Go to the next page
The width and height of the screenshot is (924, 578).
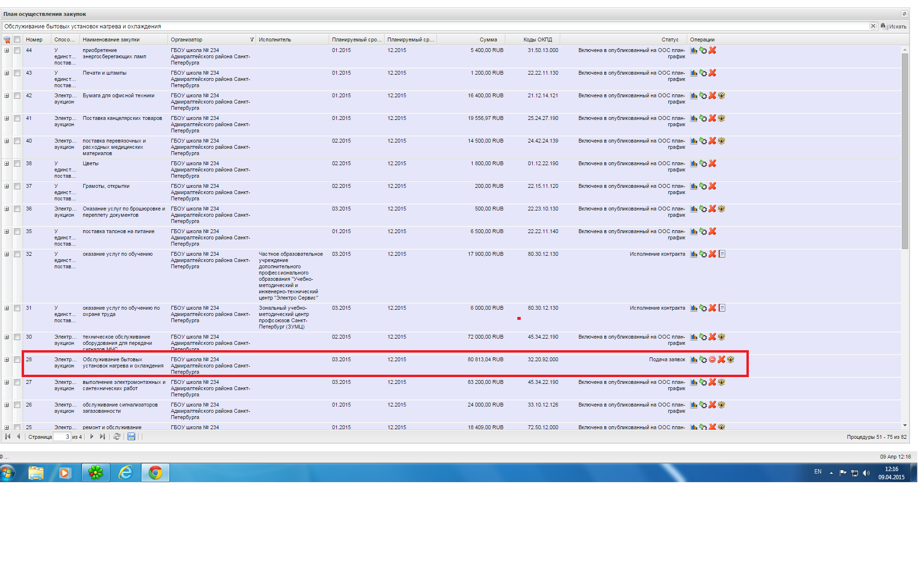91,436
